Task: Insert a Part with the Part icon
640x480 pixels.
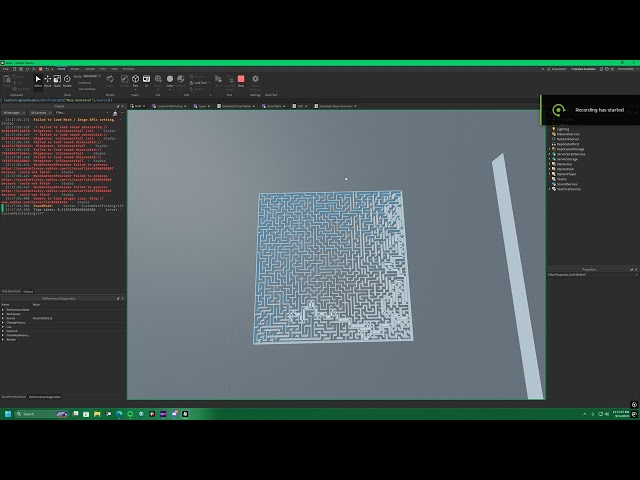Action: tap(136, 81)
